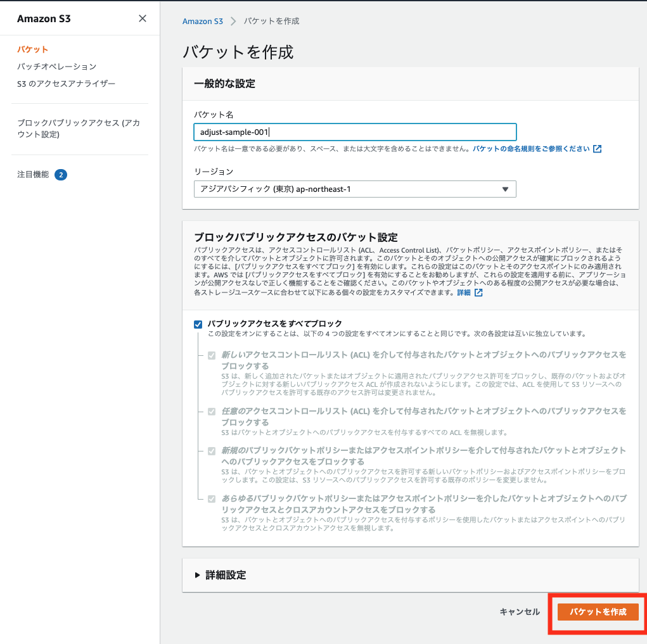
Task: Click external link icon next to 詳細
Action: pyautogui.click(x=478, y=293)
